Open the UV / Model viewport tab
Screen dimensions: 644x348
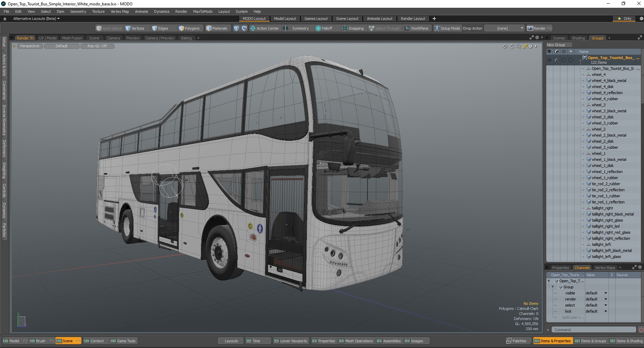point(48,38)
